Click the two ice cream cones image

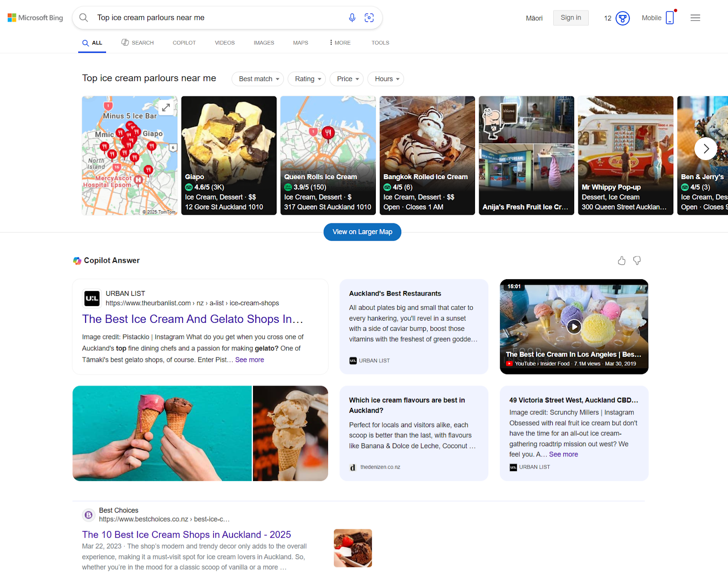[162, 433]
